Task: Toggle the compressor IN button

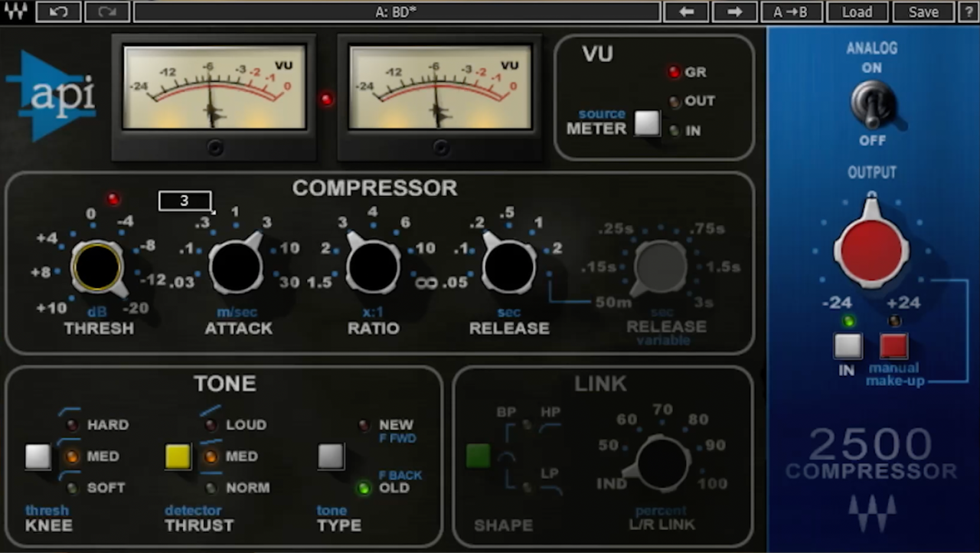Action: 848,346
